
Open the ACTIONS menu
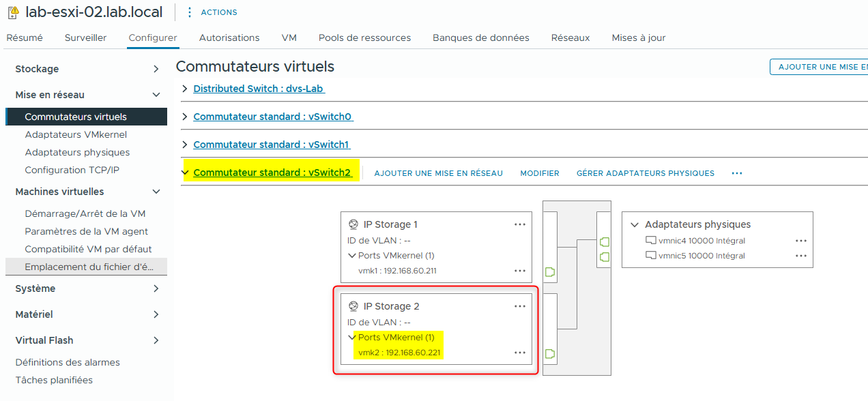218,12
